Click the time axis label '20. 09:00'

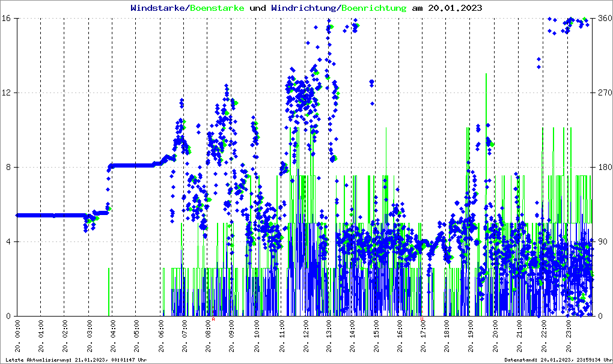(232, 336)
